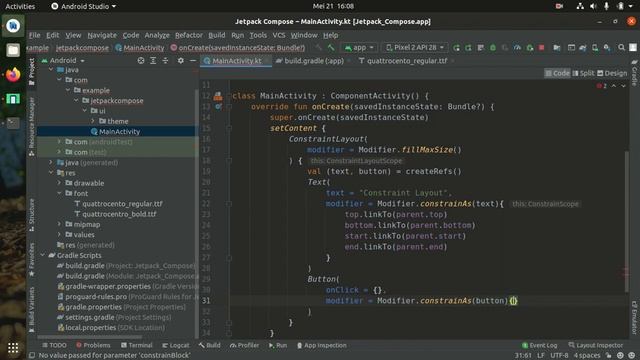Toggle the Build Variants tool window
Image resolution: width=640 pixels, height=360 pixels.
(x=31, y=309)
